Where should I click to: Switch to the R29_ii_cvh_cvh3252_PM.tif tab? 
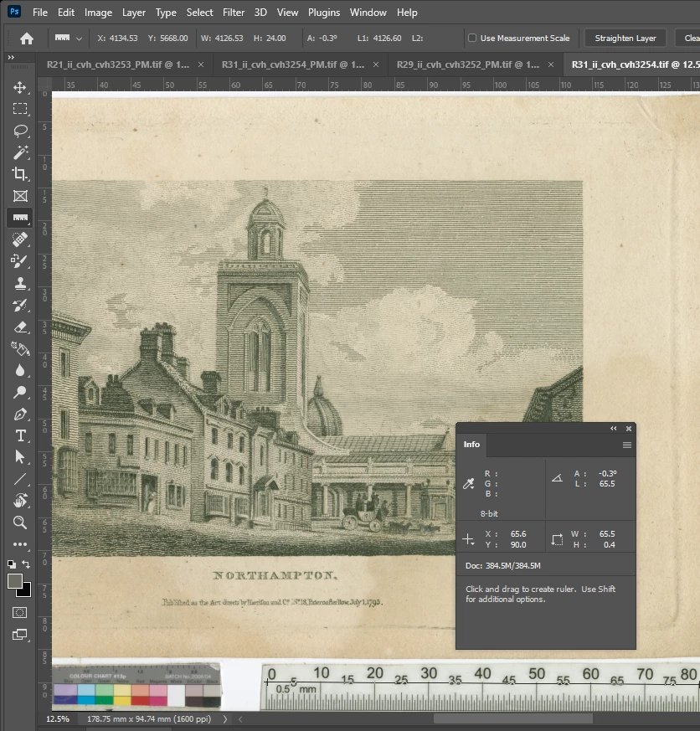pyautogui.click(x=467, y=64)
